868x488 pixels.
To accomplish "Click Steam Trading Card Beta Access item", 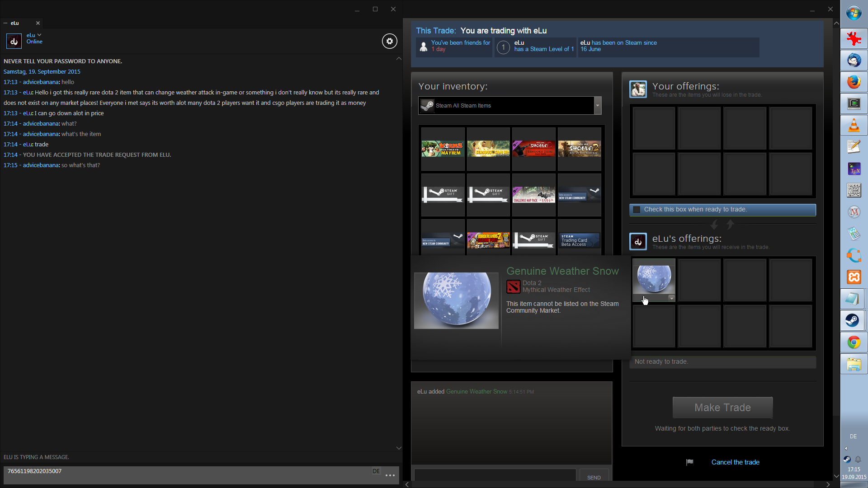I will (x=579, y=240).
